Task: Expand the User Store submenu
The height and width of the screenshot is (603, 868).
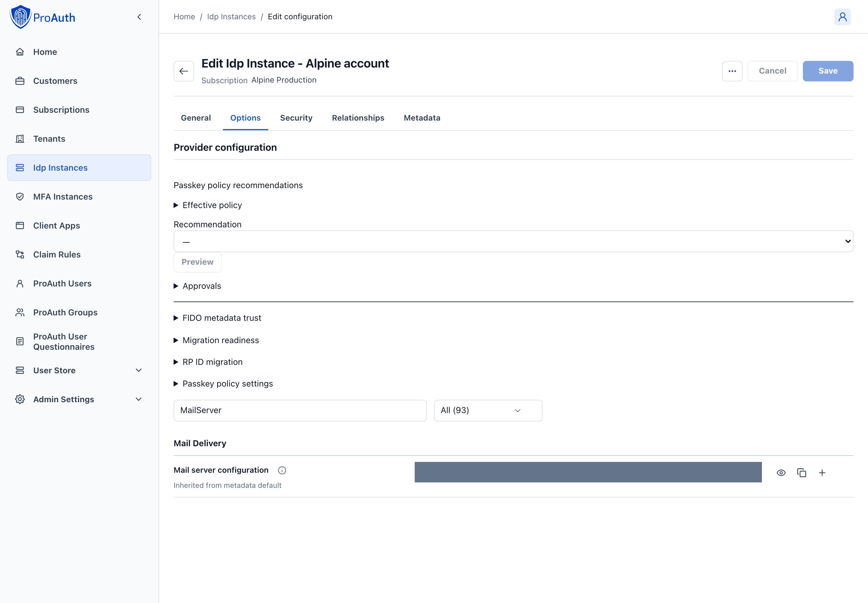Action: click(x=79, y=370)
